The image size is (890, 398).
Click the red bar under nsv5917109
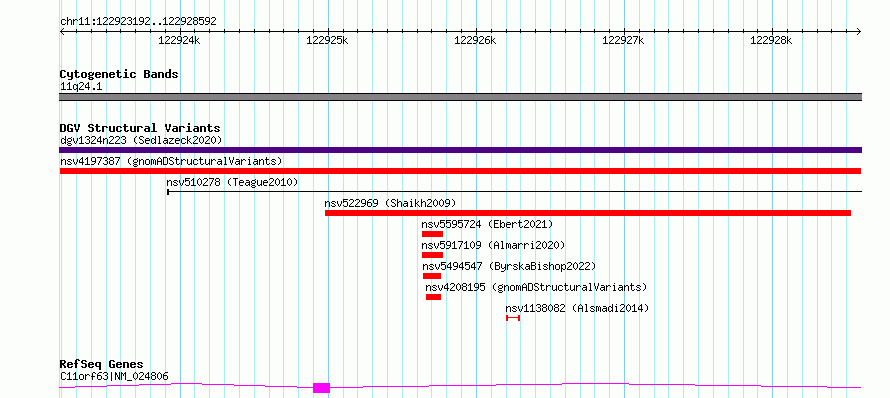pyautogui.click(x=432, y=255)
